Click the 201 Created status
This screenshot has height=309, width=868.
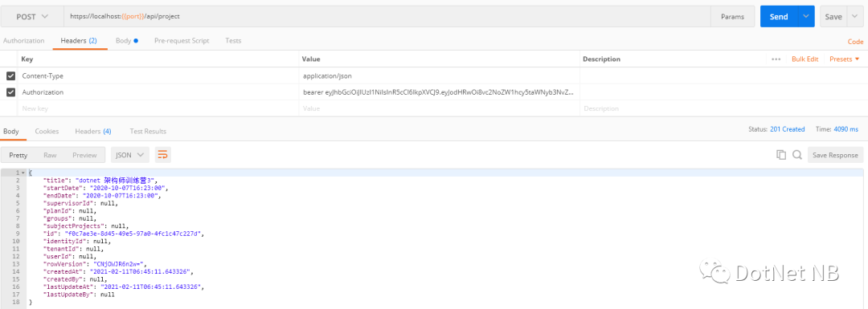tap(787, 129)
